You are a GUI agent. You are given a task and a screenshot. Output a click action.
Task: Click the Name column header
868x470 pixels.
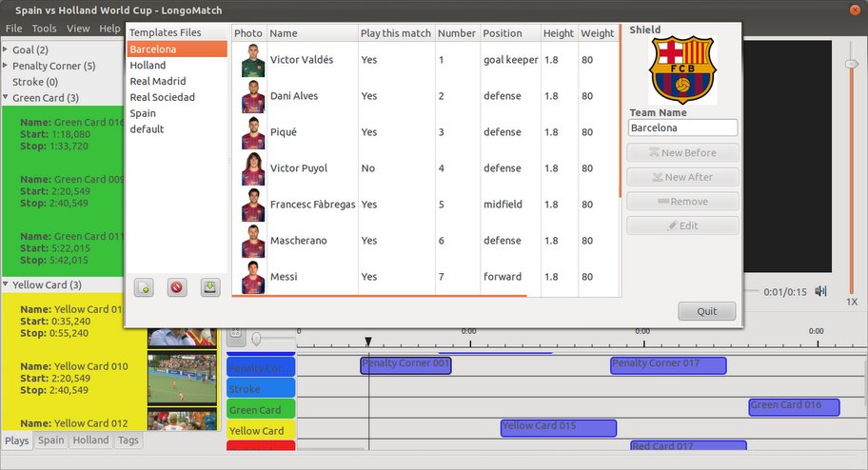tap(313, 33)
